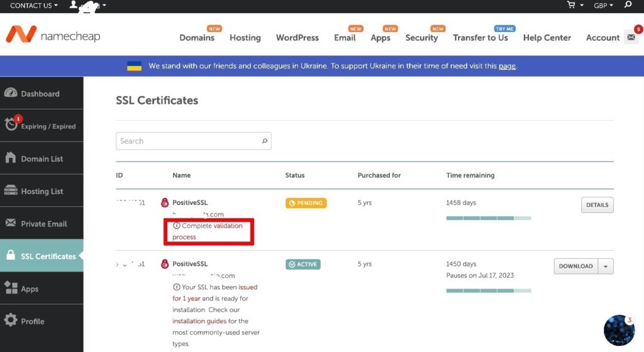Open the Ukraine support page link
Screen dimensions: 644x352
pyautogui.click(x=507, y=66)
